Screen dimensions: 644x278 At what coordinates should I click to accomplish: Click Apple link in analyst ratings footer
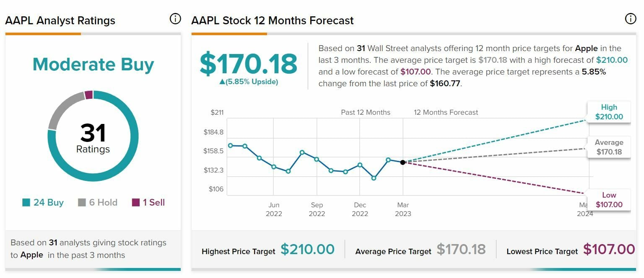[x=32, y=255]
